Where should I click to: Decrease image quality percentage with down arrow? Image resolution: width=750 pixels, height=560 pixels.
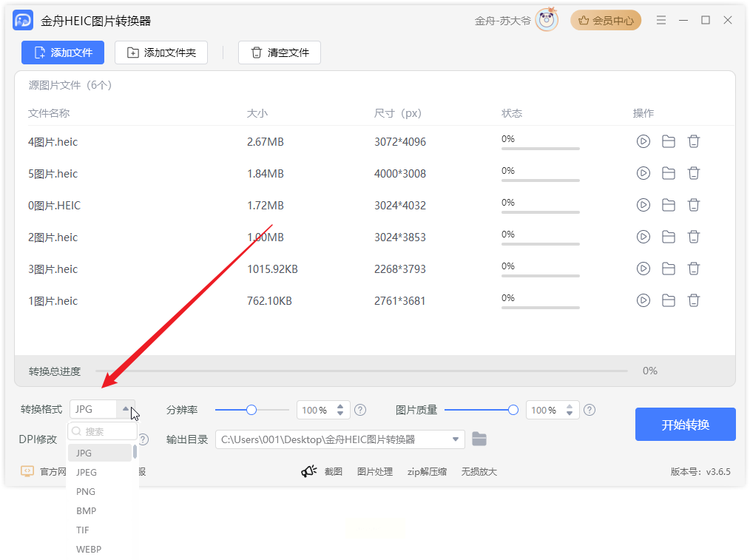570,414
